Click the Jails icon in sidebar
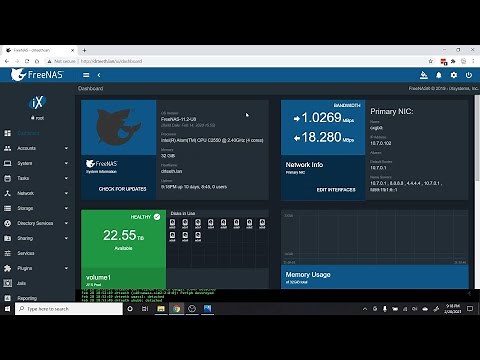The width and height of the screenshot is (480, 360). (x=7, y=283)
